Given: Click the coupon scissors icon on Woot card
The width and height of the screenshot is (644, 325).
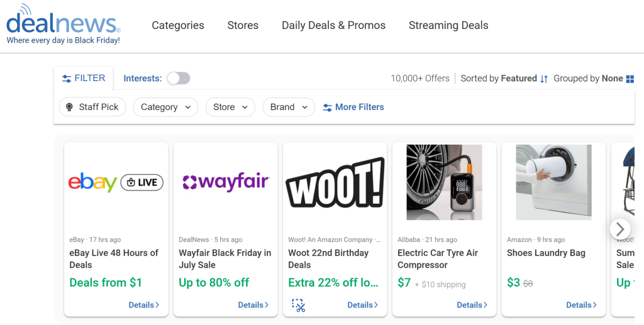Looking at the screenshot, I should point(299,306).
